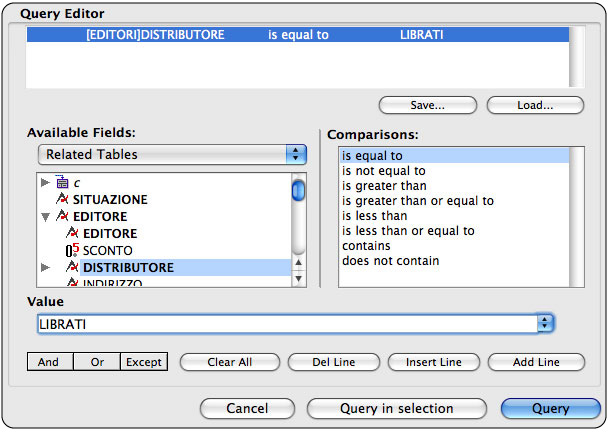Collapse the EDITORE parent node

click(x=46, y=217)
